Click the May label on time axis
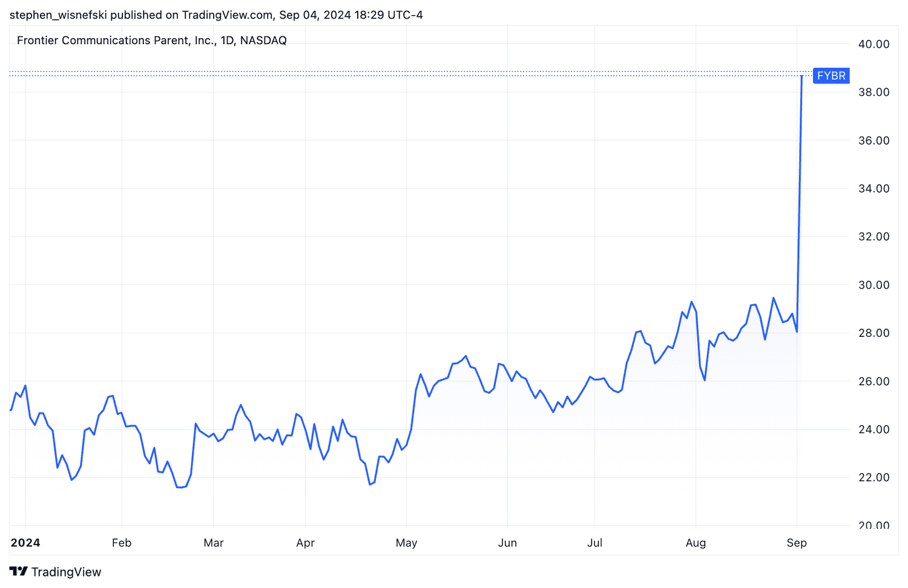Screen dimensions: 908x588 [x=407, y=543]
